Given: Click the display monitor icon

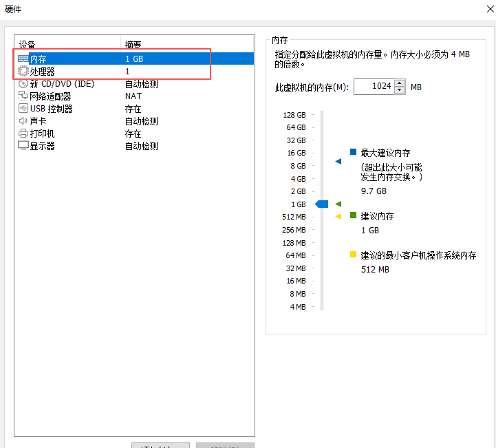Looking at the screenshot, I should pyautogui.click(x=23, y=146).
